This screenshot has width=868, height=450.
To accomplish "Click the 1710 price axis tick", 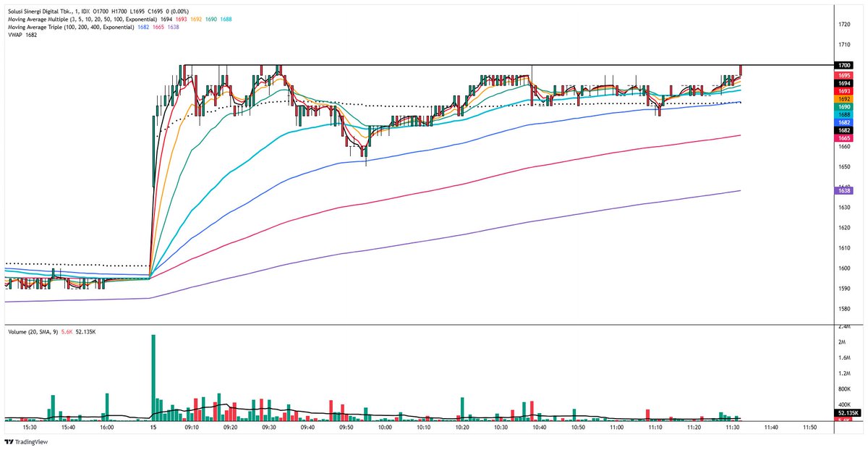I will coord(844,45).
